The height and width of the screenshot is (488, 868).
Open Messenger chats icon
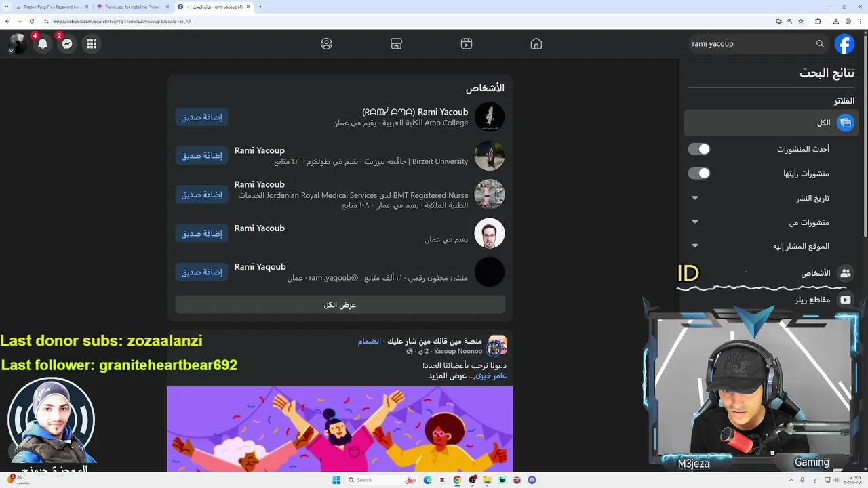(67, 44)
